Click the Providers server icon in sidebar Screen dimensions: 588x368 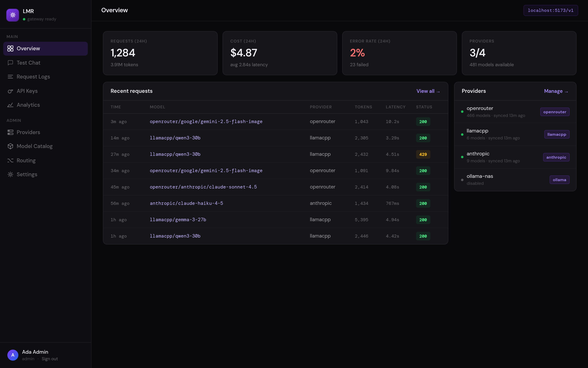[x=10, y=132]
